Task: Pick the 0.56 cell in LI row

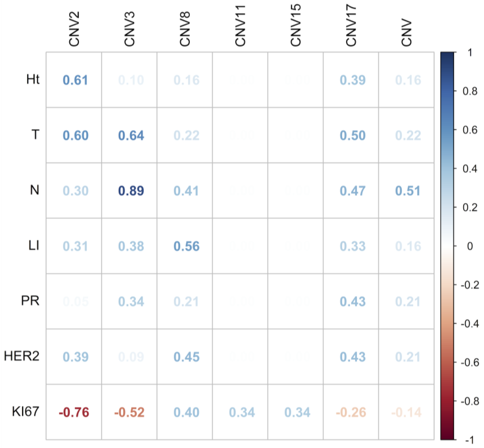Action: [187, 246]
